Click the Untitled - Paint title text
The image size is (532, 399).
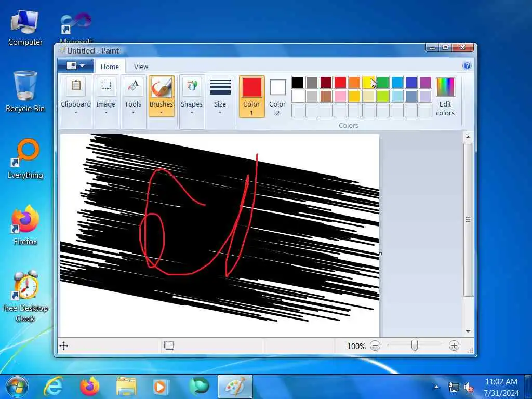93,51
